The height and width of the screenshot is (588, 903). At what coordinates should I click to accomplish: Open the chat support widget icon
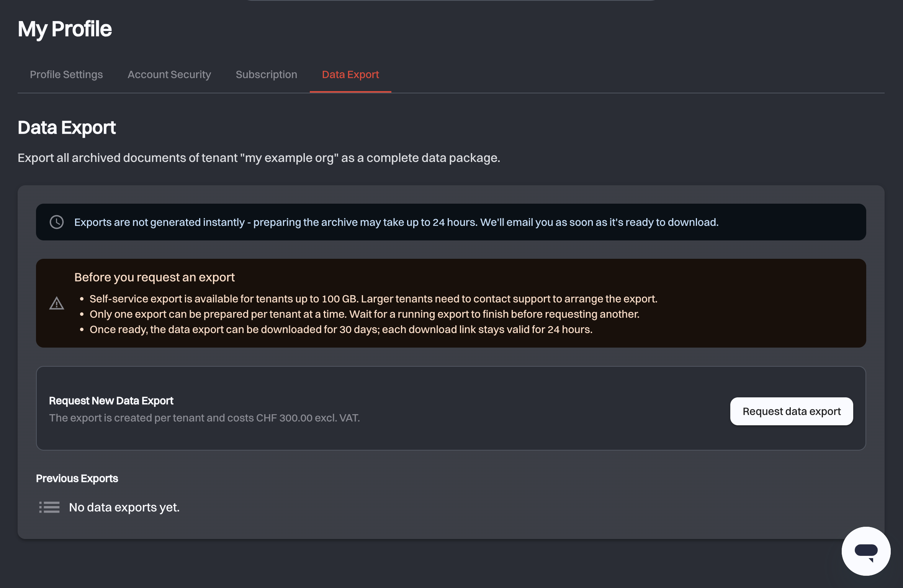[x=866, y=551]
